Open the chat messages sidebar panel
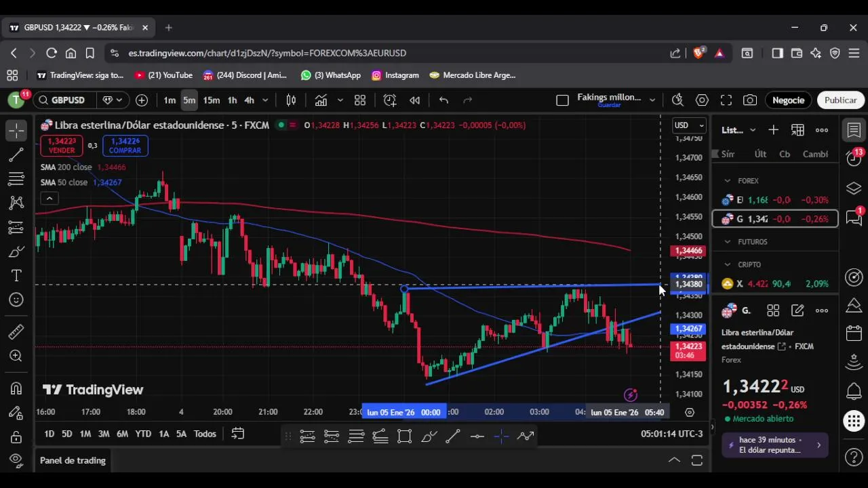The image size is (868, 488). coord(854,217)
